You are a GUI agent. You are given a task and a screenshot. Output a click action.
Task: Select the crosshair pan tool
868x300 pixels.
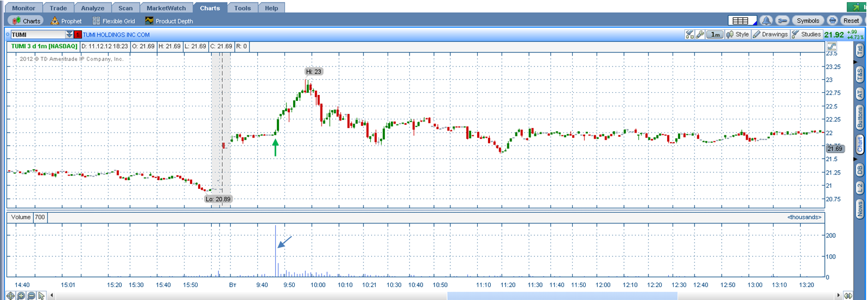click(x=10, y=296)
